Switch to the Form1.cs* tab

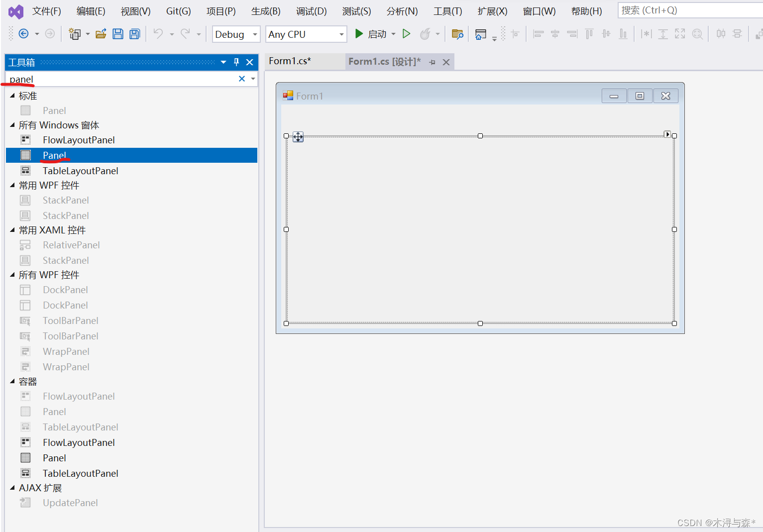click(290, 61)
